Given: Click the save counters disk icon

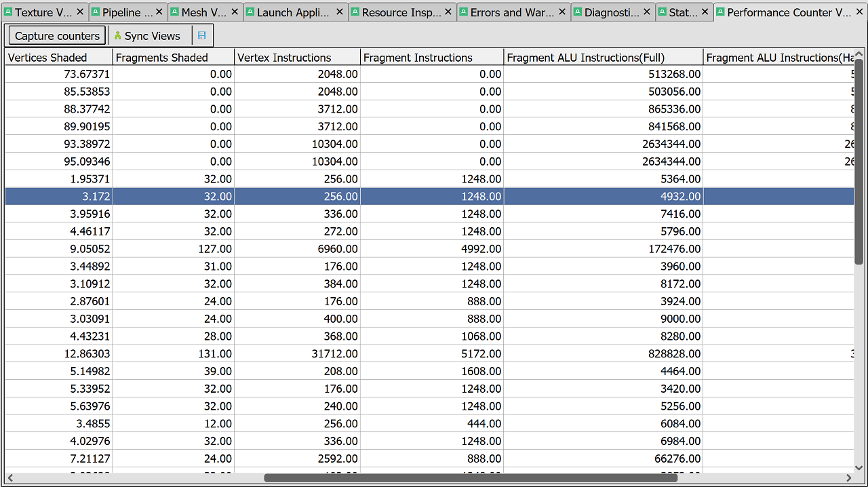Looking at the screenshot, I should [x=202, y=36].
